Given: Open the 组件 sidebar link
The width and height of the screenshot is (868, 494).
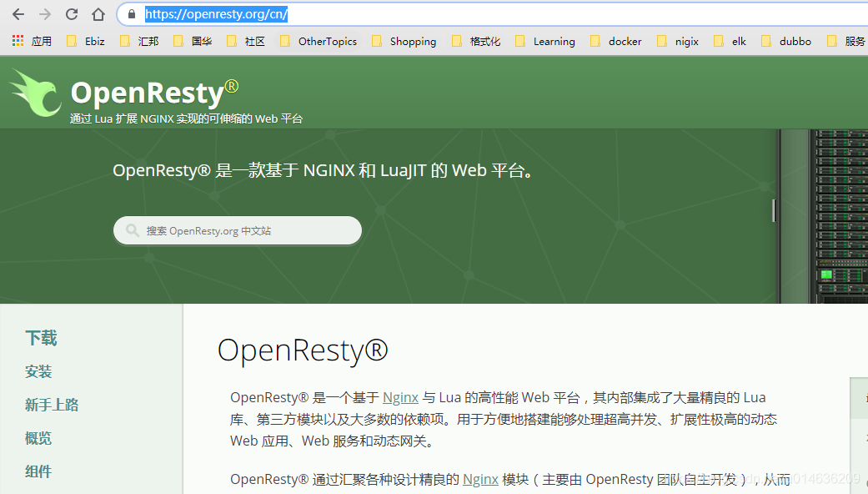Looking at the screenshot, I should pyautogui.click(x=38, y=471).
